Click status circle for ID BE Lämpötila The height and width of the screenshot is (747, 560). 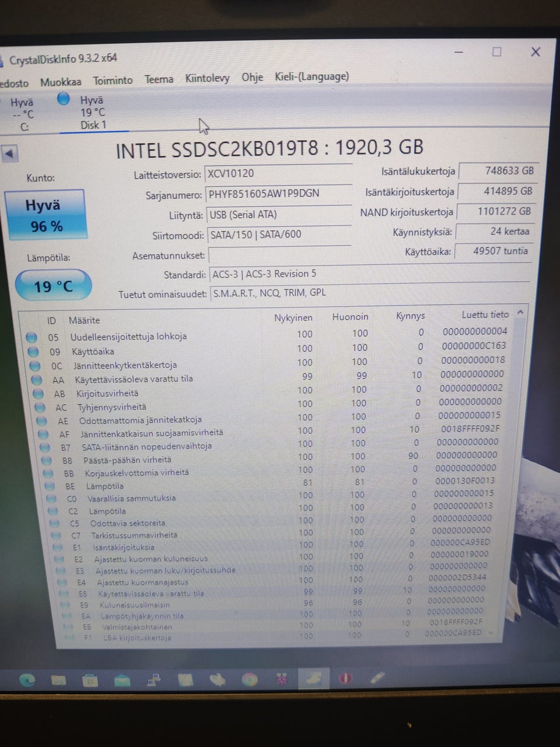(51, 486)
